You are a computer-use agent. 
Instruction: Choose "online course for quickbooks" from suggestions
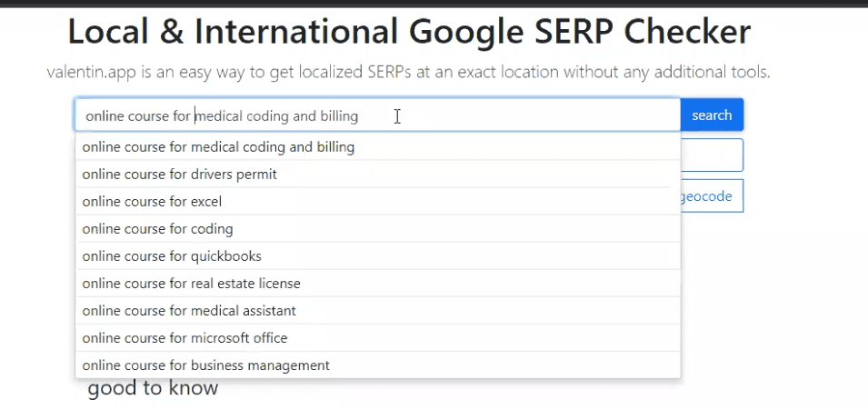click(377, 256)
